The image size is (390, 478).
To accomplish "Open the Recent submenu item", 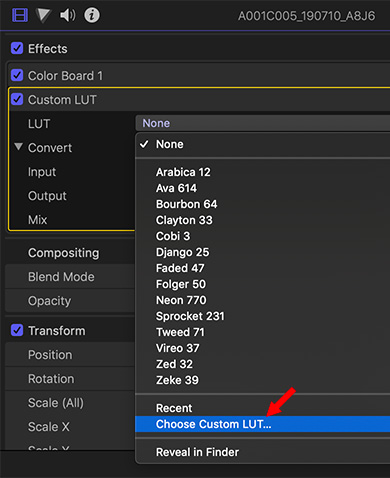I will tap(263, 408).
